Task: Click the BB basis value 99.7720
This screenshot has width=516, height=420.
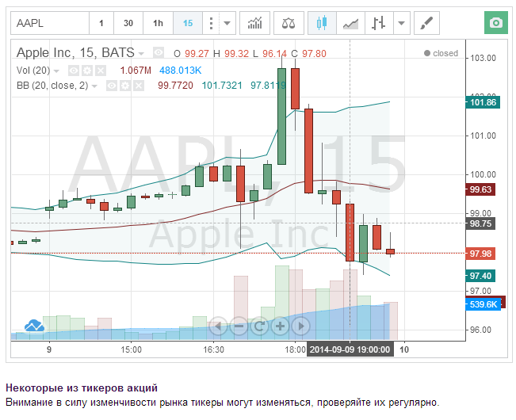Action: coord(175,86)
